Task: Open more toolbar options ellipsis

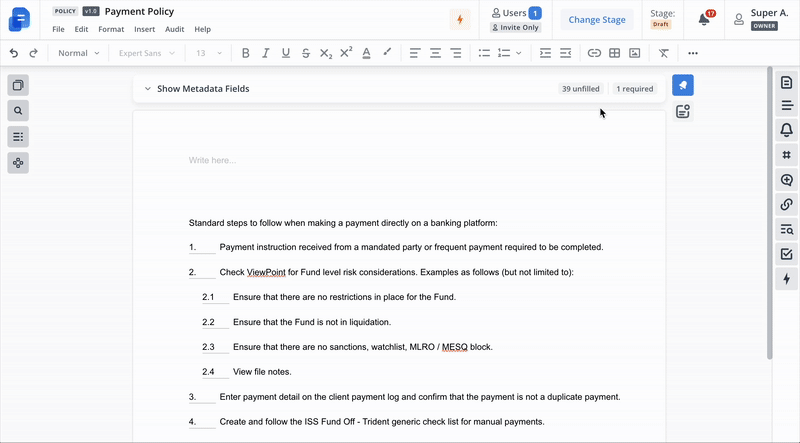Action: [692, 53]
